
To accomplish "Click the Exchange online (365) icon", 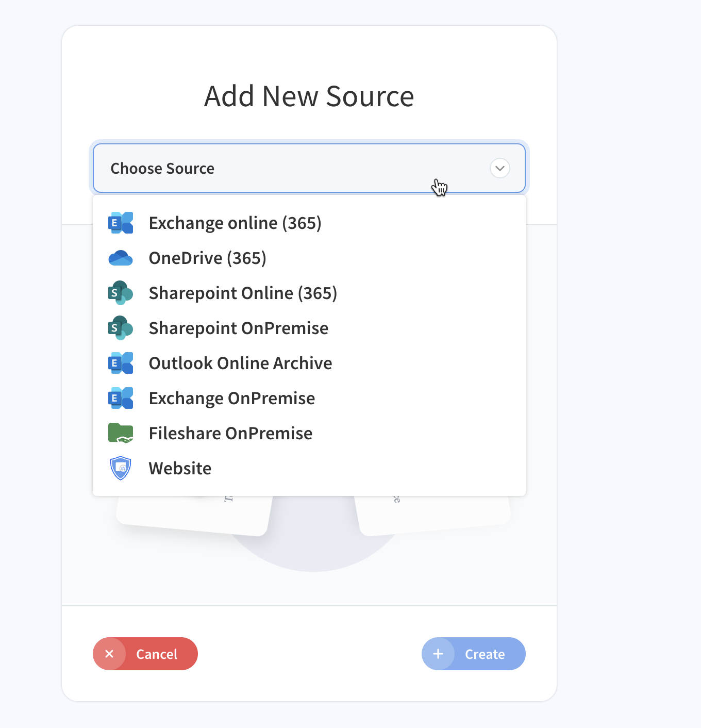I will pos(121,223).
